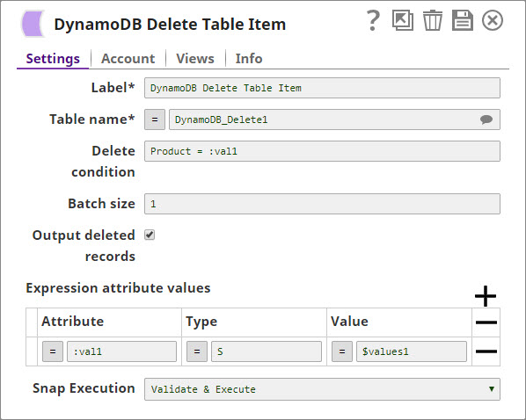
Task: Close the DynamoDB Delete Table Item dialog
Action: (x=493, y=20)
